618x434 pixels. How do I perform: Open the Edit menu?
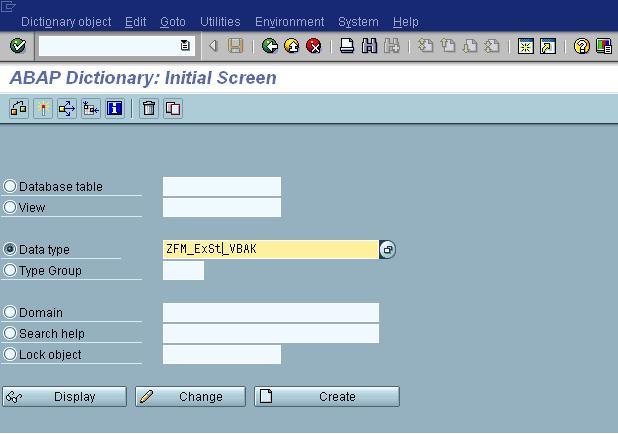coord(136,22)
